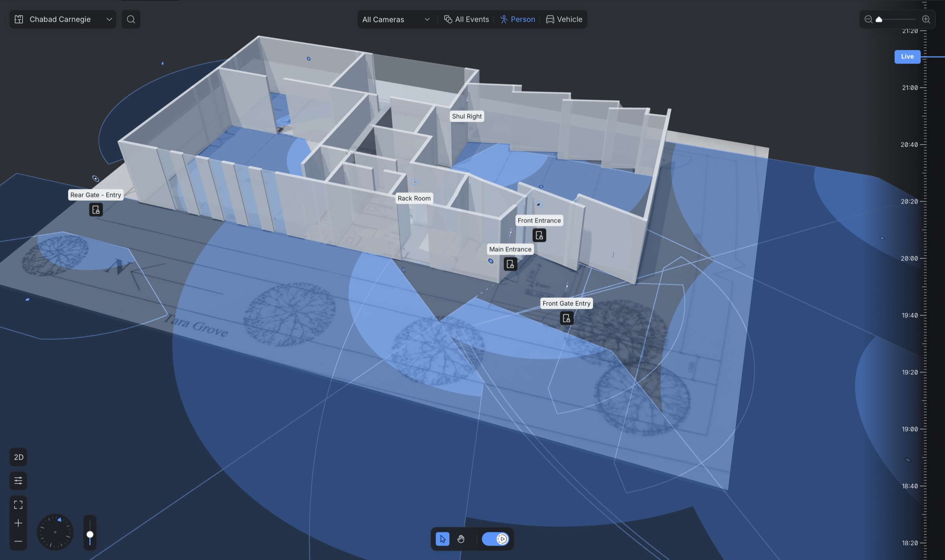The height and width of the screenshot is (560, 945).
Task: Click the fullscreen fit-view icon
Action: pos(18,504)
